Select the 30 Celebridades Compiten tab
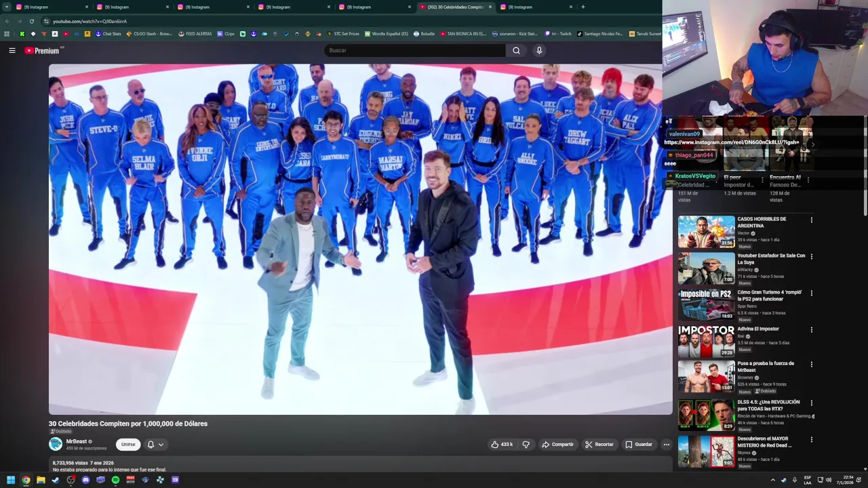The width and height of the screenshot is (868, 488). click(x=455, y=7)
